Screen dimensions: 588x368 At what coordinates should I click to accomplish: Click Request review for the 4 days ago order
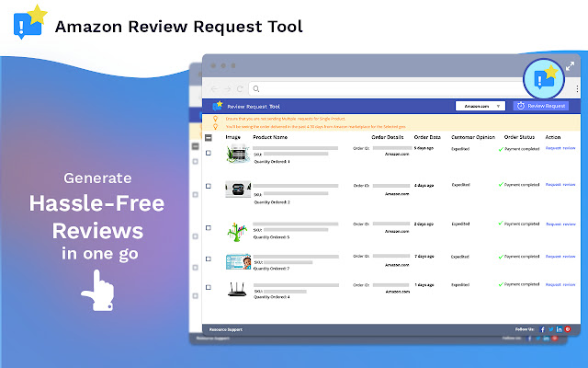tap(560, 184)
